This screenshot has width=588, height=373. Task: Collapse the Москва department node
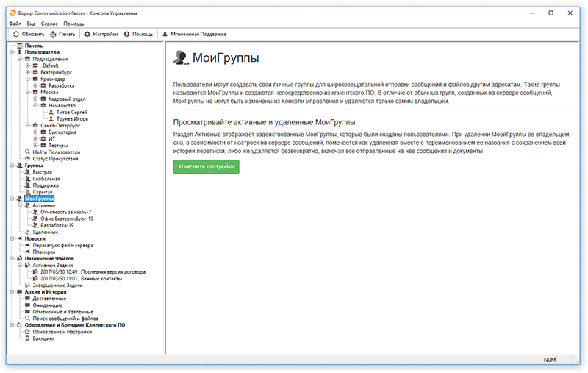click(28, 92)
